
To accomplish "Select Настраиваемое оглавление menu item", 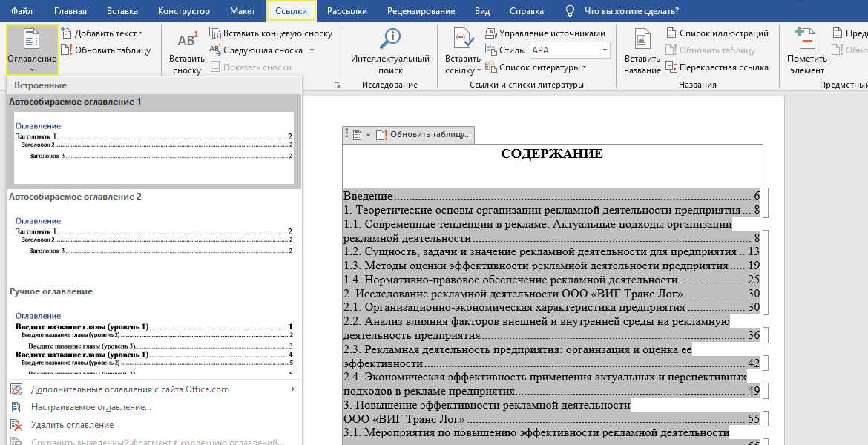I will pos(91,407).
